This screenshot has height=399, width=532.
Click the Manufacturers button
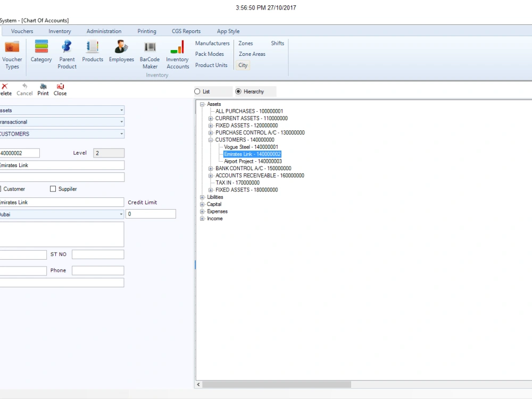(212, 44)
